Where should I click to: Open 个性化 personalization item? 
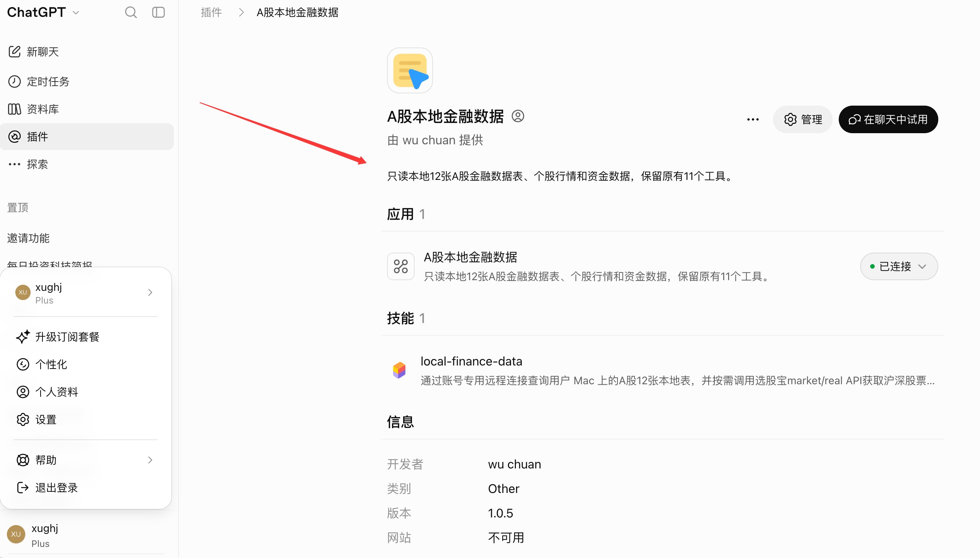pos(86,364)
